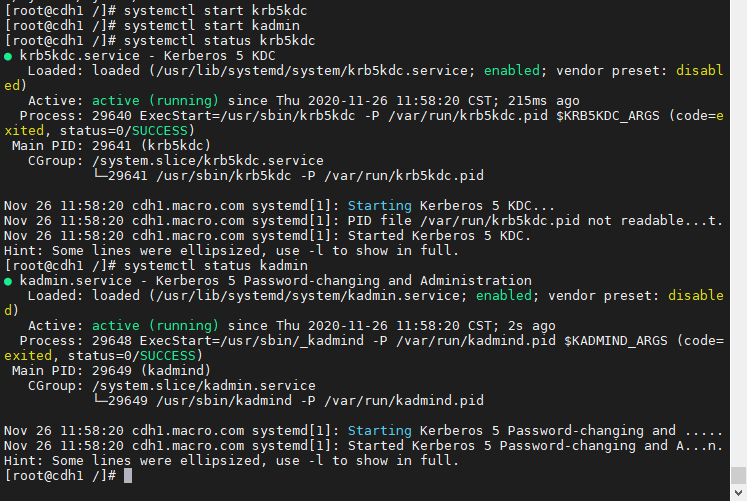This screenshot has width=747, height=501.
Task: Click the empty scrollbar track above the thumb
Action: click(x=738, y=233)
